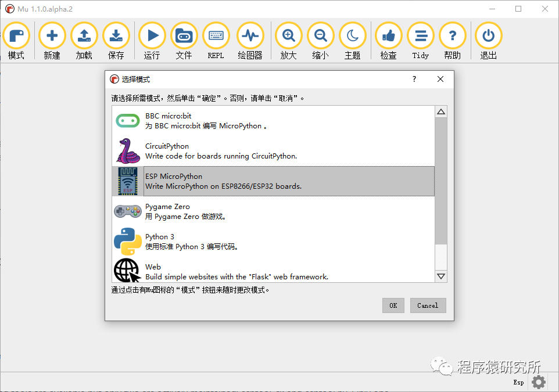The width and height of the screenshot is (559, 392).
Task: Click mode list scrollbar down arrow
Action: 441,276
